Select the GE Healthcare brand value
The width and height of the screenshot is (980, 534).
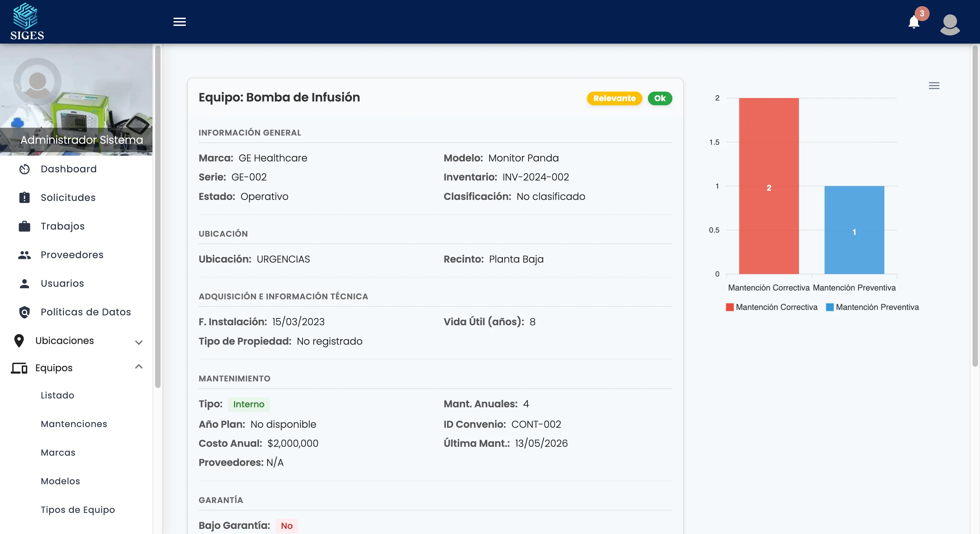click(273, 158)
